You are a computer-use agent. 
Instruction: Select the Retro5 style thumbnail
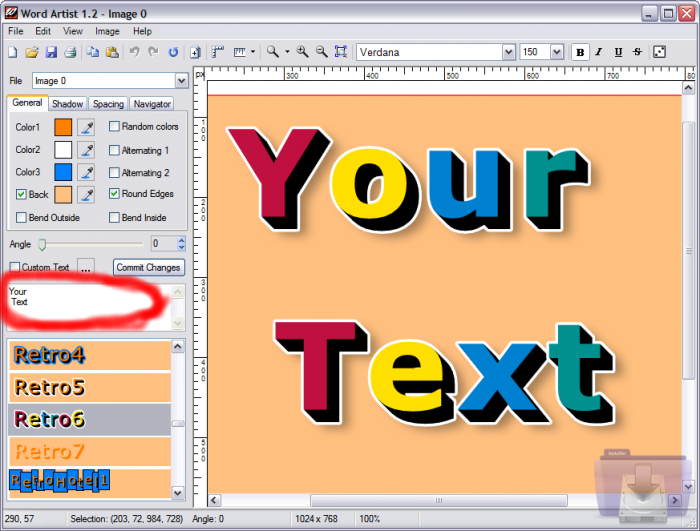click(x=90, y=388)
